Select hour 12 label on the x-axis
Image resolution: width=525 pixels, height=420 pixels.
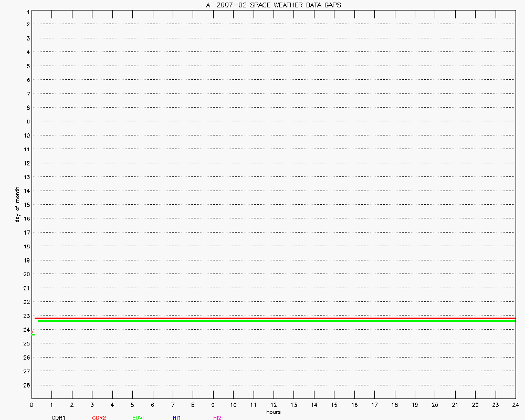[x=274, y=405]
